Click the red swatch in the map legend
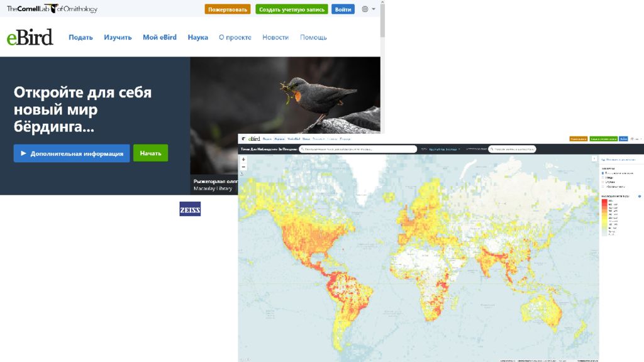The height and width of the screenshot is (362, 644). coord(604,201)
